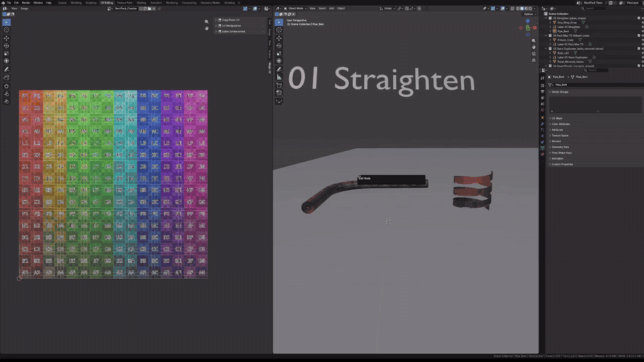
Task: Click the UV editor zoom magnifier icon
Action: click(207, 21)
